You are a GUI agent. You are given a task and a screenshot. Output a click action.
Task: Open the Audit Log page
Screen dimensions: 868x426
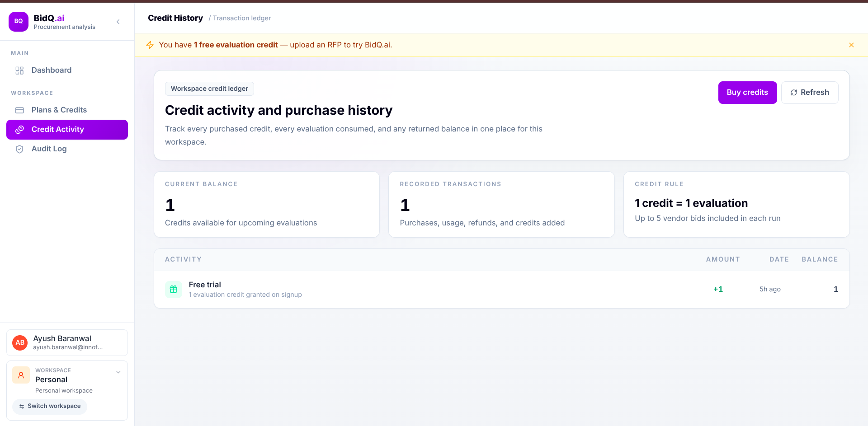pyautogui.click(x=67, y=149)
